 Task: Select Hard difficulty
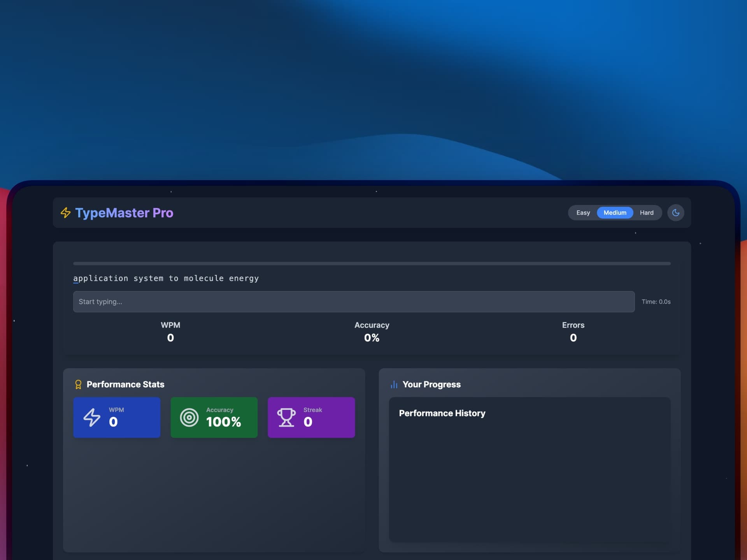pyautogui.click(x=646, y=213)
